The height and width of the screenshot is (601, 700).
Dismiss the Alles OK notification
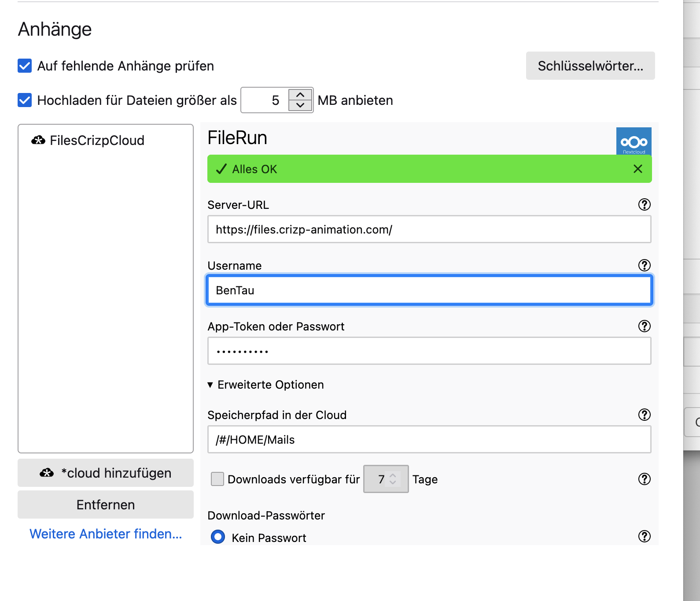coord(637,169)
